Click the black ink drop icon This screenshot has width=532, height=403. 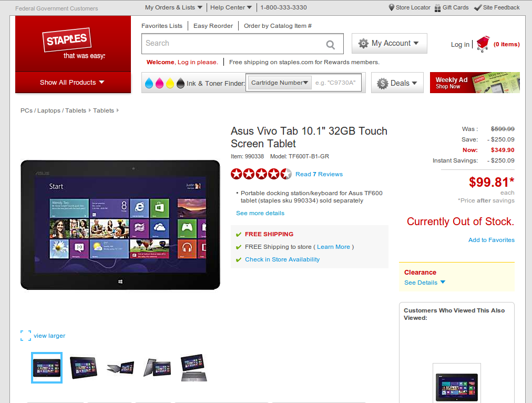pos(180,83)
